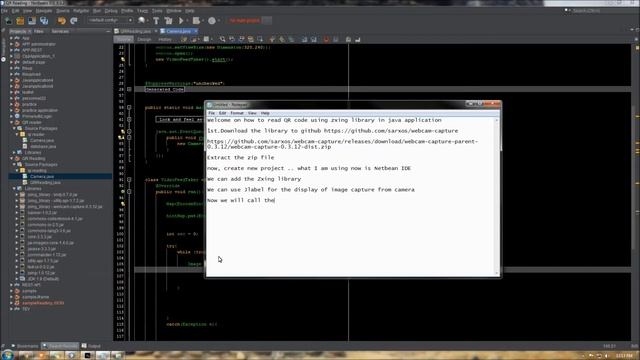The height and width of the screenshot is (360, 640).
Task: Click line 'We can add the Zxing library'
Action: coord(254,179)
